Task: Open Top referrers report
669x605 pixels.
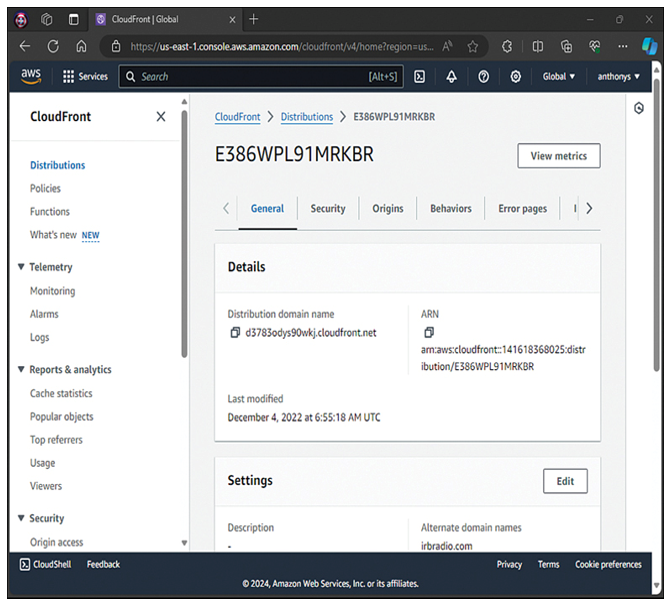Action: [x=56, y=440]
